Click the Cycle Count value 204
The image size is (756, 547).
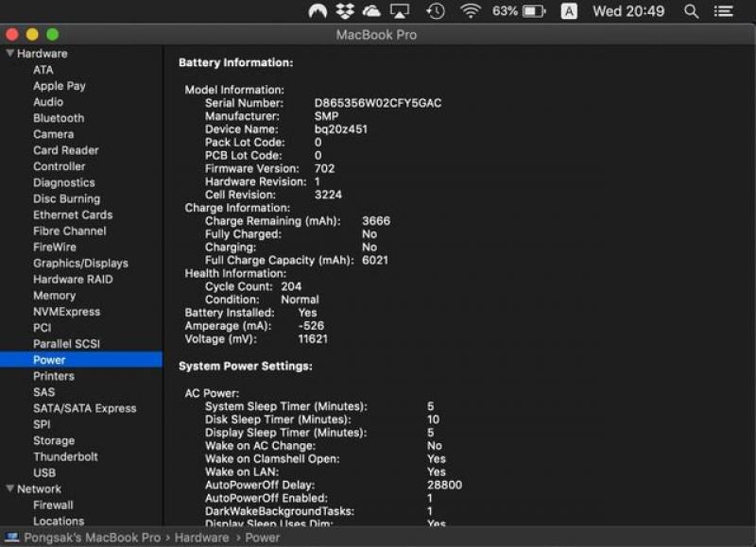291,286
